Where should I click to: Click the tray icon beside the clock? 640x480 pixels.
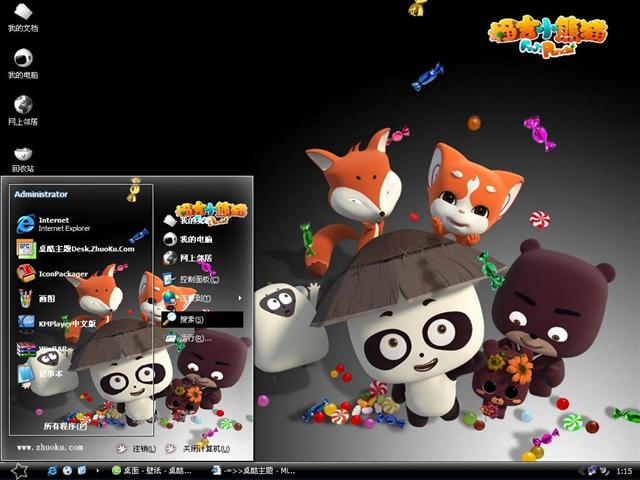604,471
